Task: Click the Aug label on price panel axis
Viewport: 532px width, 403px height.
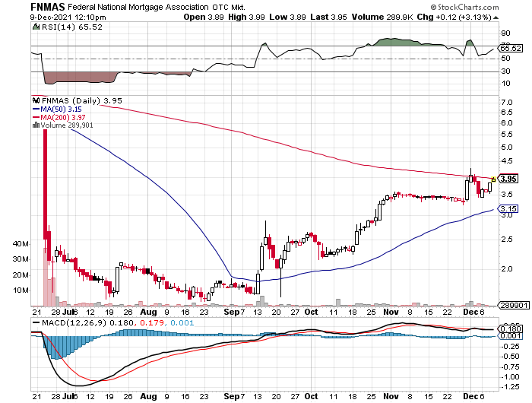Action: coord(149,312)
